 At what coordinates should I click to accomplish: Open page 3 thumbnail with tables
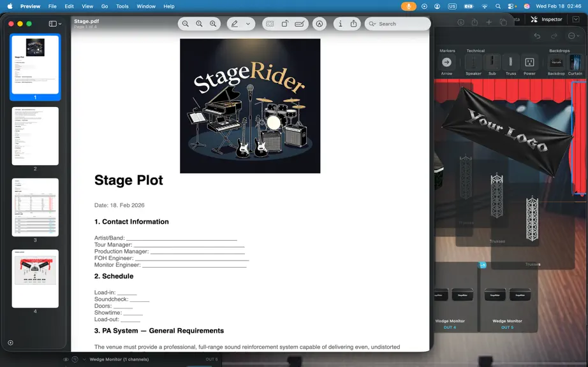(x=35, y=207)
